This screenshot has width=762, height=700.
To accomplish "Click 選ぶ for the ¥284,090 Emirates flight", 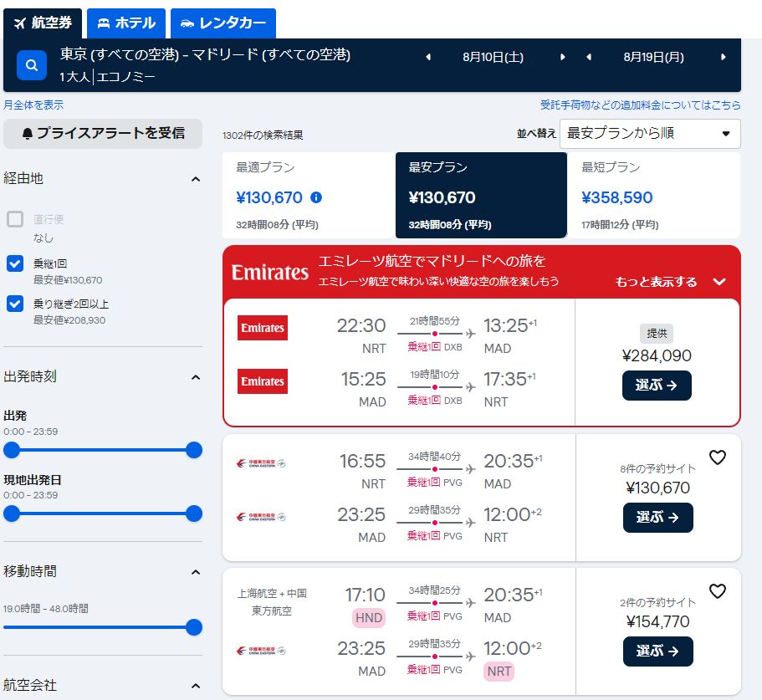I will point(657,386).
